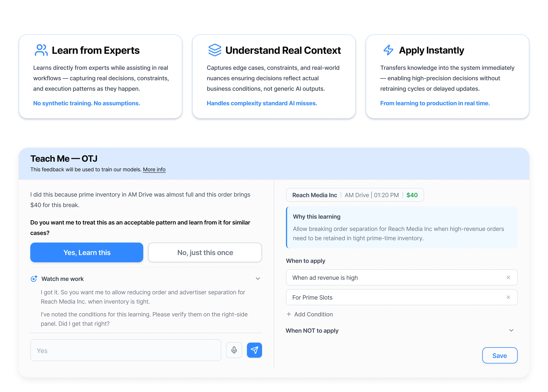Screen dimensions: 548x392
Task: Click the Why this learning info box
Action: [x=402, y=227]
